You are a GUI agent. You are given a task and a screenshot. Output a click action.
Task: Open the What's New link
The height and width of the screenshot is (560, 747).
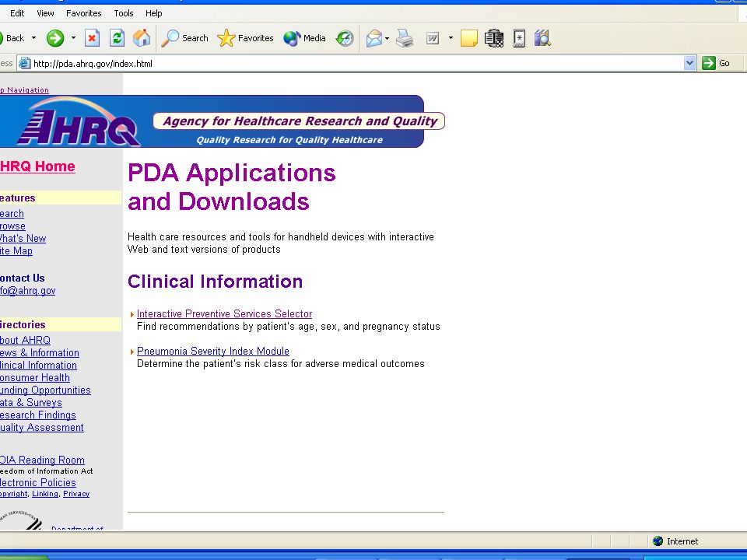pyautogui.click(x=23, y=239)
